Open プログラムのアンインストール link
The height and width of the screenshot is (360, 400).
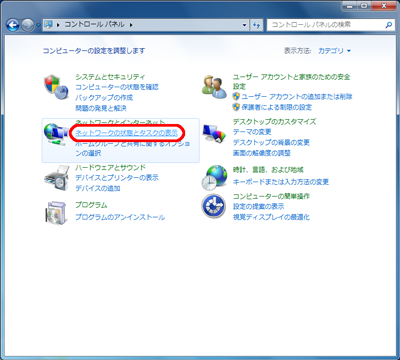[x=120, y=217]
